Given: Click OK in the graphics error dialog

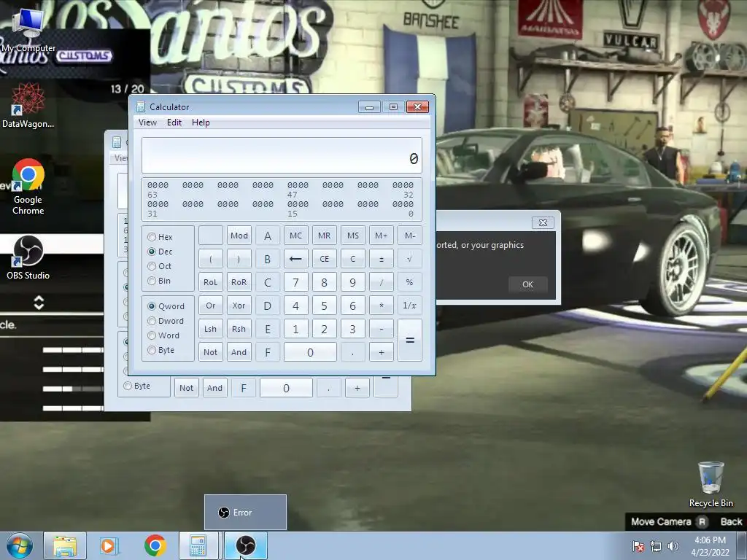Looking at the screenshot, I should coord(528,284).
